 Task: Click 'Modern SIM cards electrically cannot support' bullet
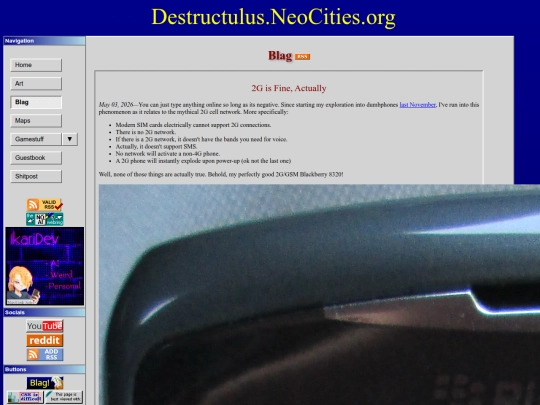pos(193,125)
